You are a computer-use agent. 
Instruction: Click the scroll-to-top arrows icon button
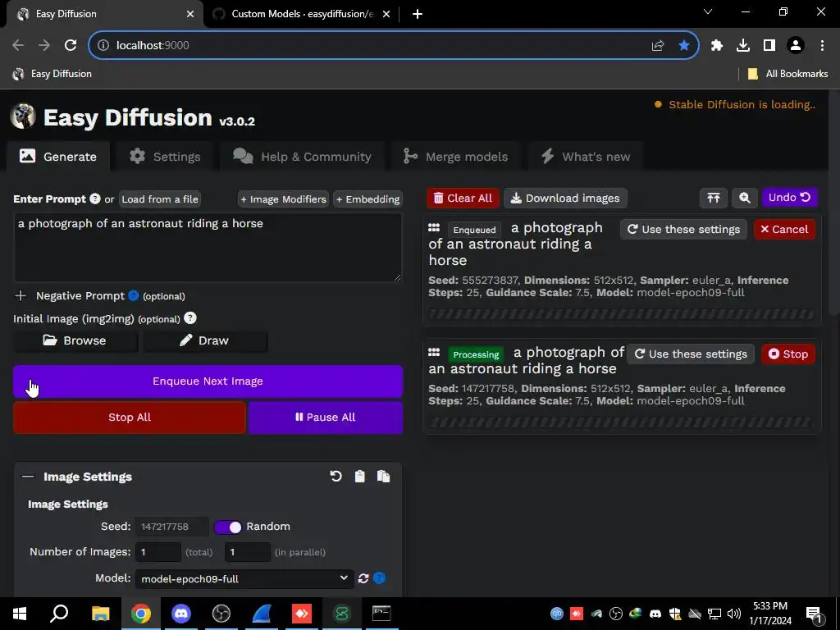tap(713, 199)
